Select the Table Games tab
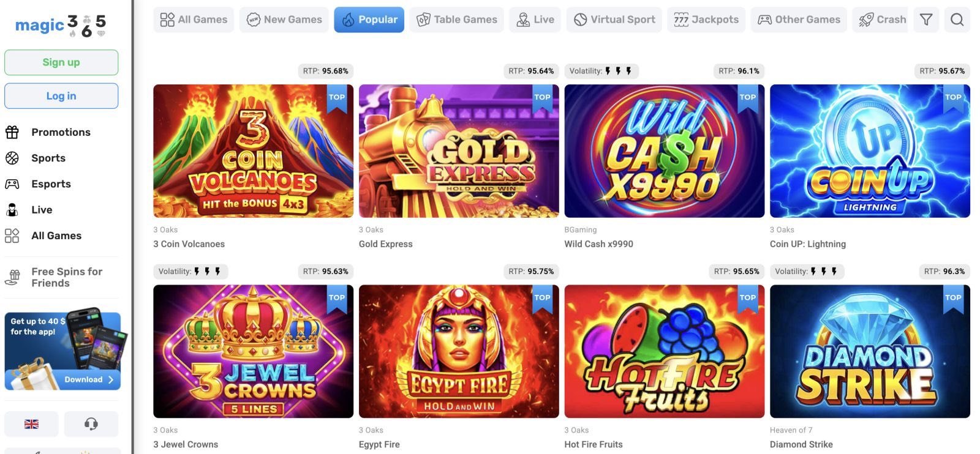Screen dimensions: 980x454 click(x=457, y=20)
